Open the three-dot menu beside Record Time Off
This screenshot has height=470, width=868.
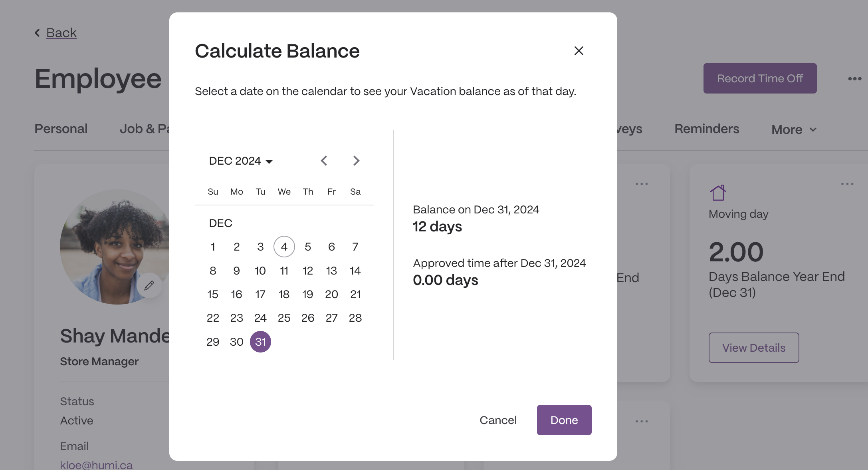854,79
